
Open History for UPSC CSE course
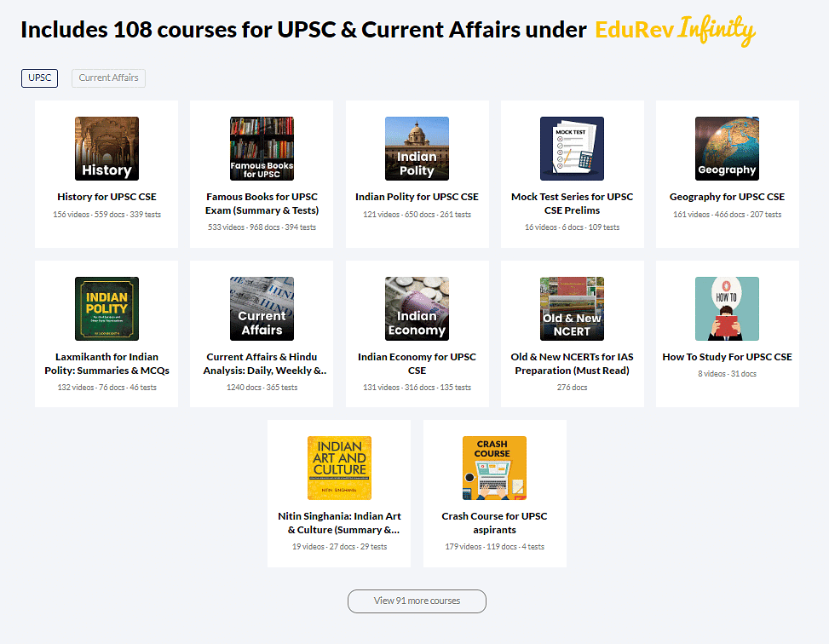106,196
